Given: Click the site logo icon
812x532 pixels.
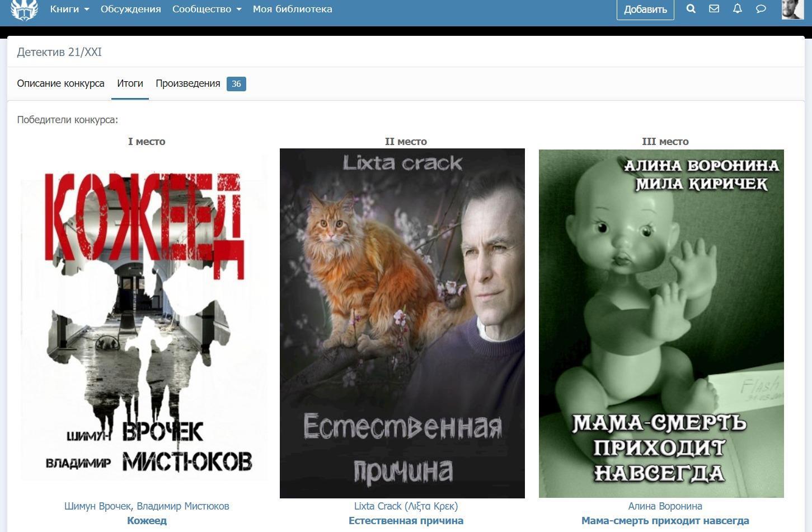Looking at the screenshot, I should (x=24, y=10).
